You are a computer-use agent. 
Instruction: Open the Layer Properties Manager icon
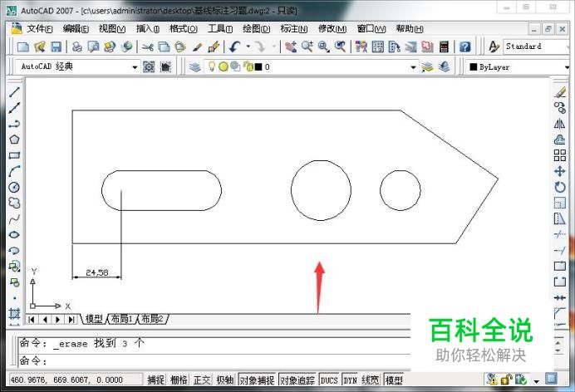(195, 67)
